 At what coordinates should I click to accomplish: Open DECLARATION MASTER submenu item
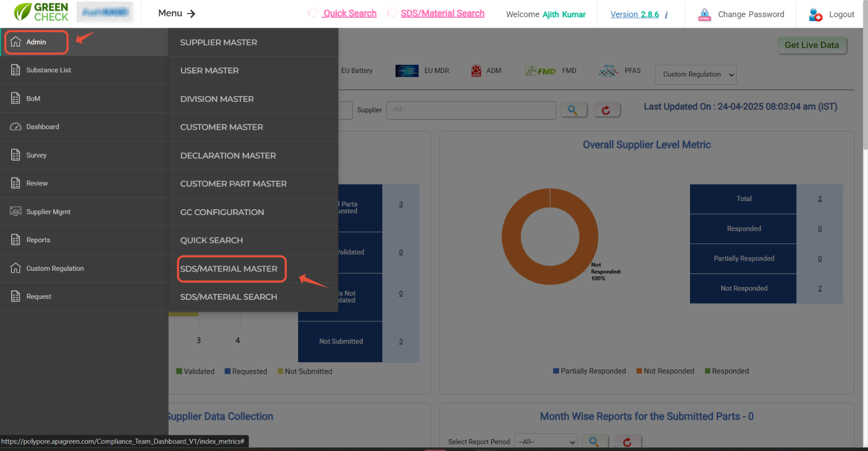click(254, 156)
